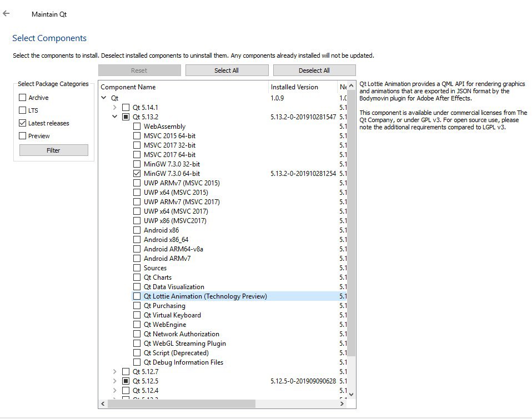The image size is (532, 419).
Task: Toggle the Qt 5.13.2 partial checkbox
Action: point(126,117)
